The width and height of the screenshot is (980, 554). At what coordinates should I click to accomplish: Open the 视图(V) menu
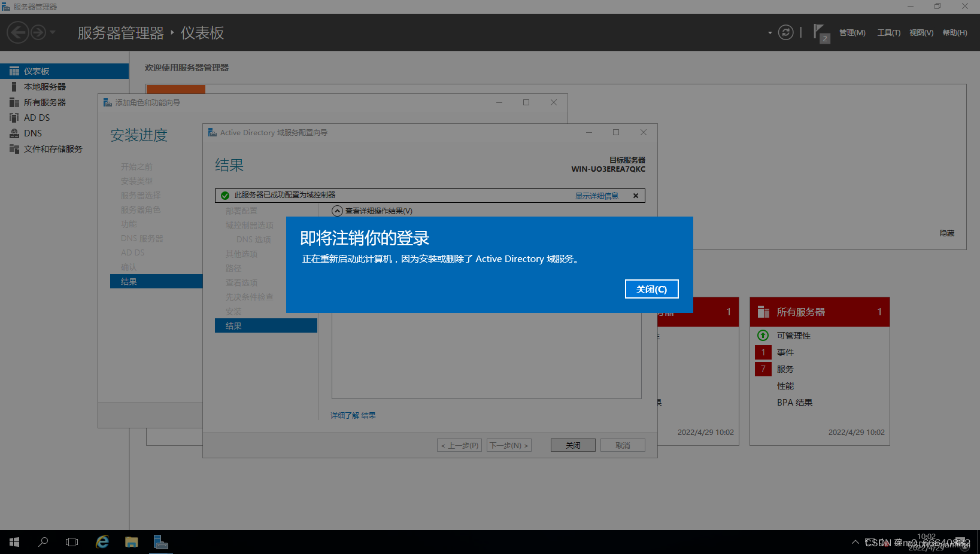[921, 33]
